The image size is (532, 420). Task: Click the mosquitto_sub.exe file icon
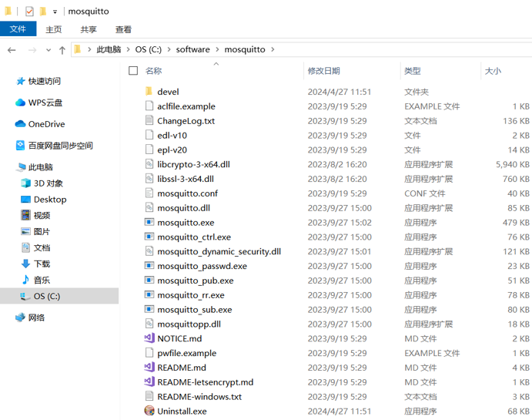point(149,309)
